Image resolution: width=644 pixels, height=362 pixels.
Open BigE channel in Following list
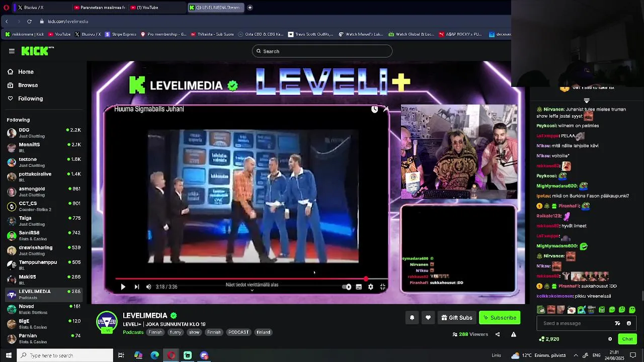tap(44, 323)
